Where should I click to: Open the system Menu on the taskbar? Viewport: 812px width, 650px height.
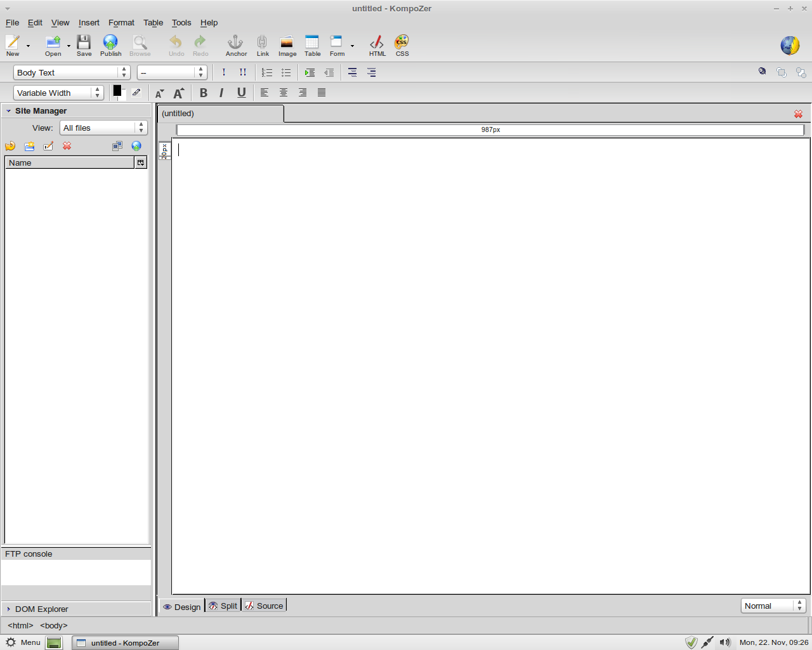click(x=23, y=642)
